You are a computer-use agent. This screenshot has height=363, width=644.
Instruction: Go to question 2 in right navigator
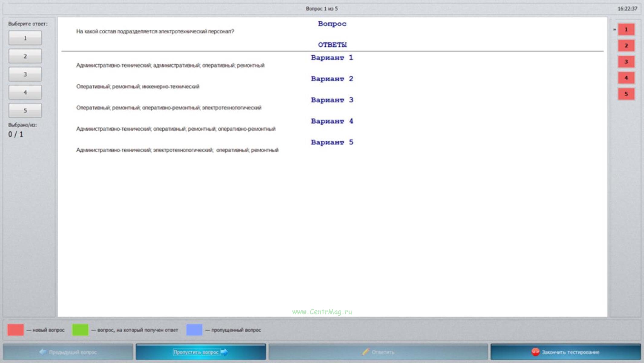point(626,46)
